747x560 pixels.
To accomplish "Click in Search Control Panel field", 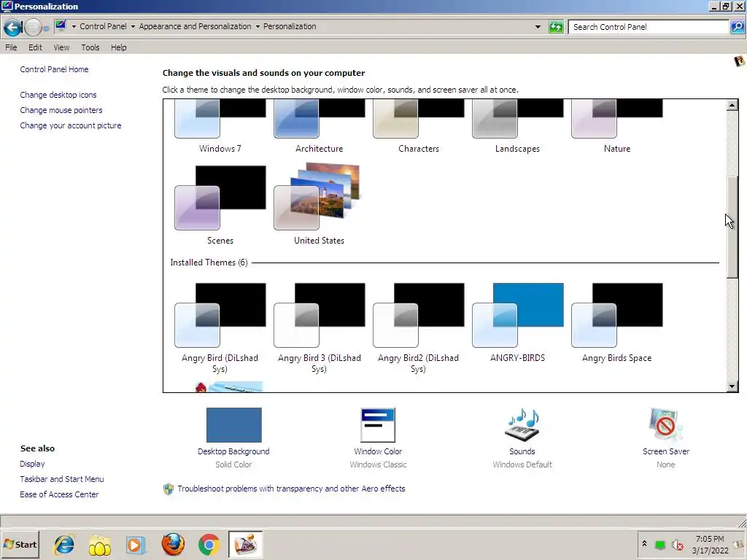I will 649,27.
